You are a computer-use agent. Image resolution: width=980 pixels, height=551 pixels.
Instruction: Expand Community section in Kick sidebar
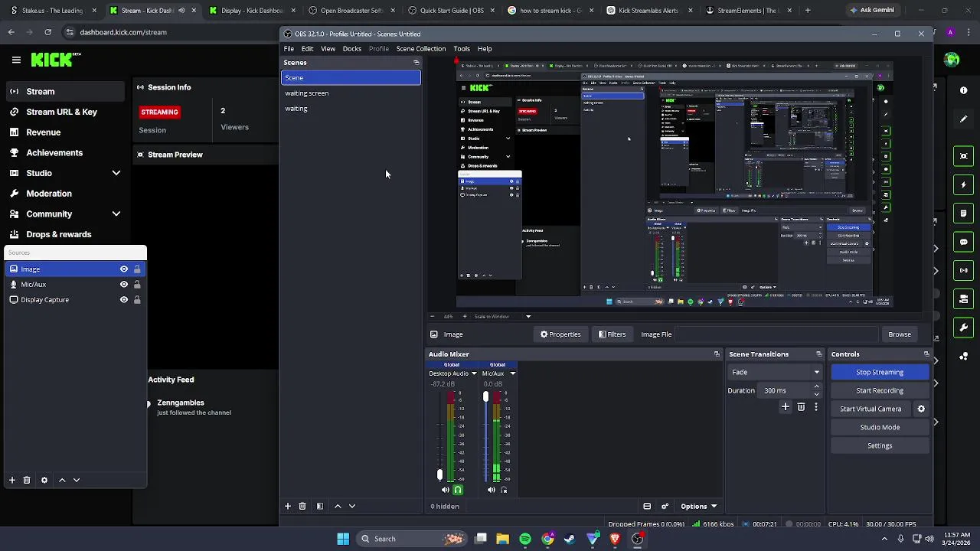point(116,214)
